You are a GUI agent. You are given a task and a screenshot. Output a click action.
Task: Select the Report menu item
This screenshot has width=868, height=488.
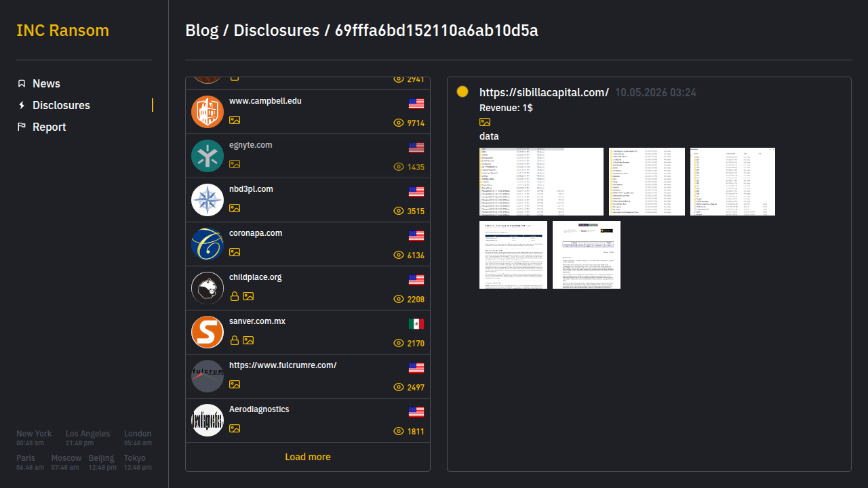pyautogui.click(x=49, y=127)
